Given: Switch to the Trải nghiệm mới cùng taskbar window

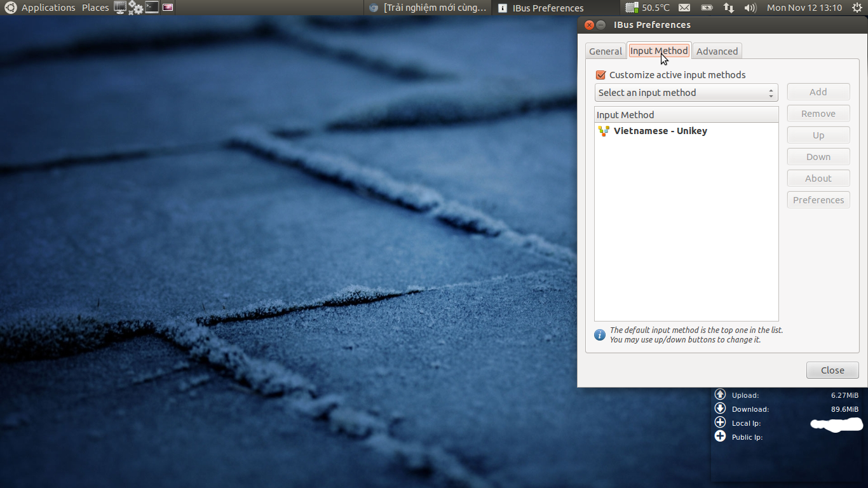Looking at the screenshot, I should [x=429, y=8].
